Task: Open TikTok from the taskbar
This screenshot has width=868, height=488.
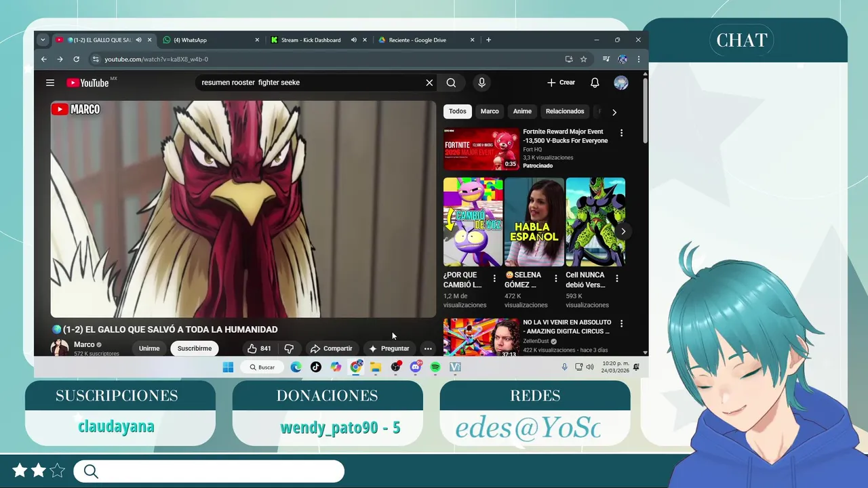Action: tap(316, 367)
